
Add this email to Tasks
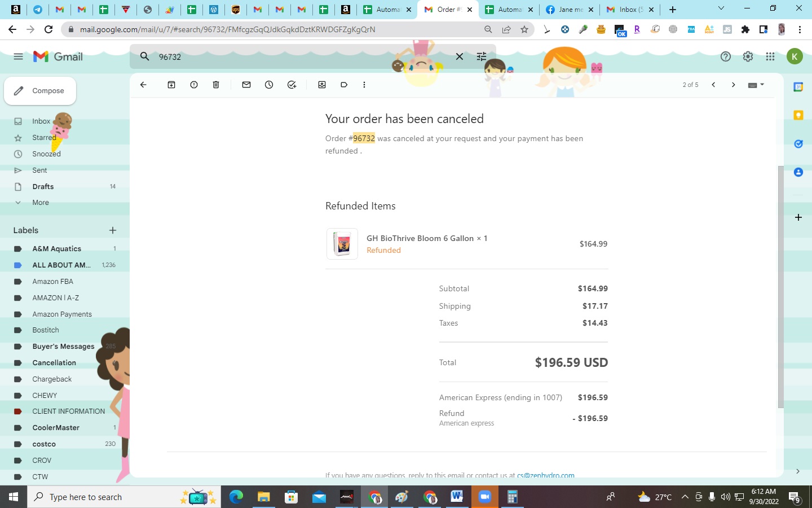click(x=292, y=85)
